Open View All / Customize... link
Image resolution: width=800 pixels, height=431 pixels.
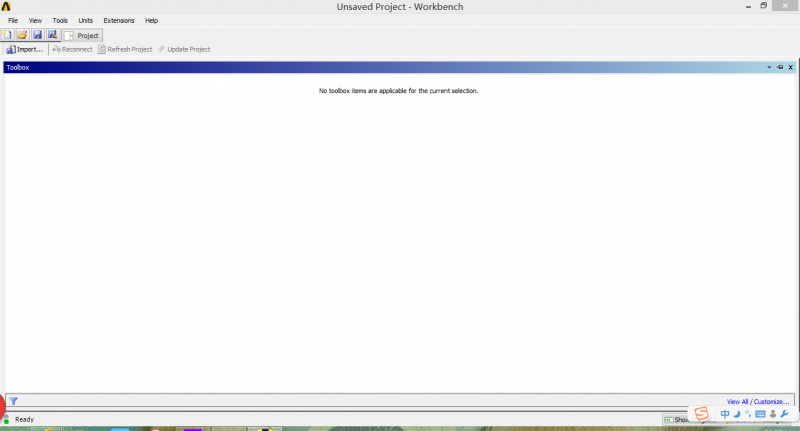pos(758,401)
